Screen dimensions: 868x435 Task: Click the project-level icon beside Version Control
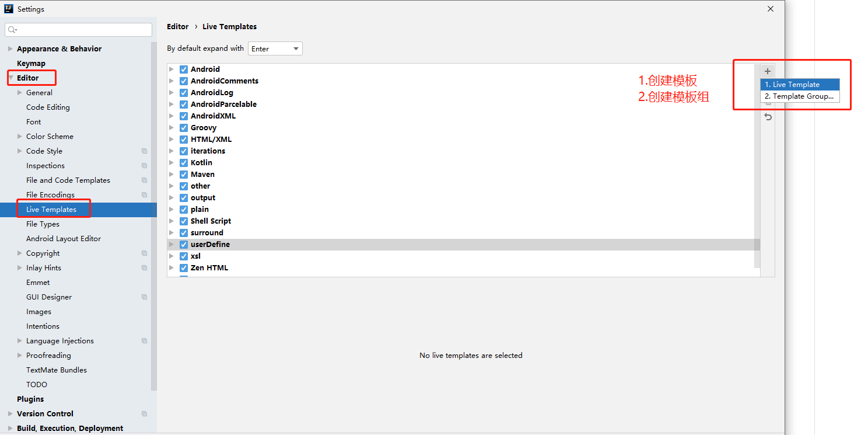coord(144,414)
